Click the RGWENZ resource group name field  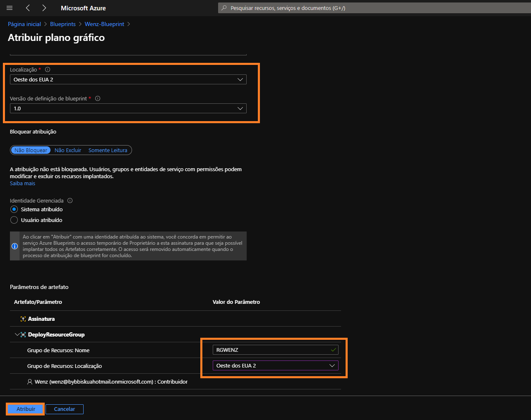(276, 350)
